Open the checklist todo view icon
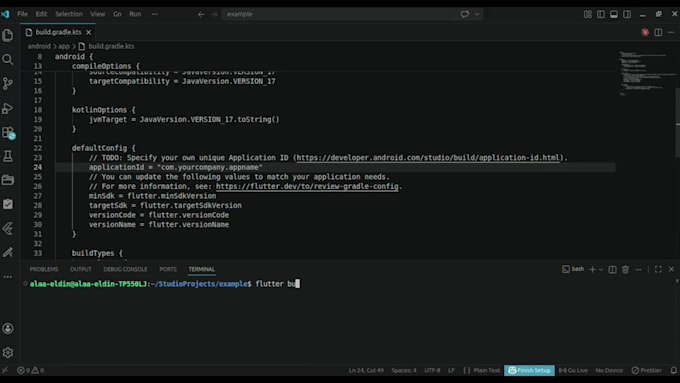 (8, 204)
